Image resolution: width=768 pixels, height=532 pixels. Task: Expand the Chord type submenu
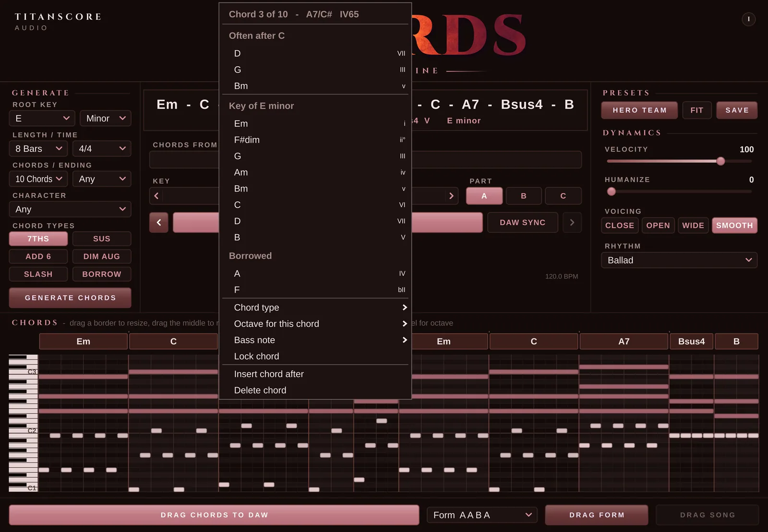pyautogui.click(x=315, y=307)
